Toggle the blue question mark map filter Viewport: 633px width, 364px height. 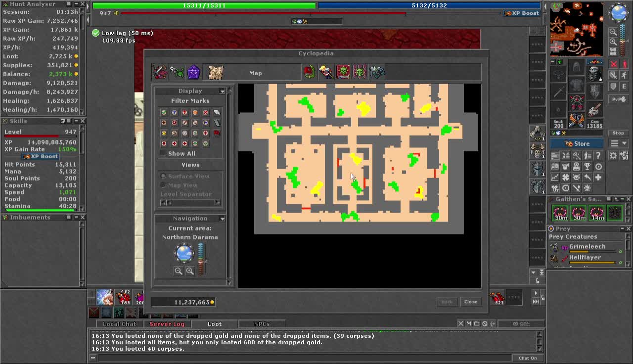pos(175,112)
